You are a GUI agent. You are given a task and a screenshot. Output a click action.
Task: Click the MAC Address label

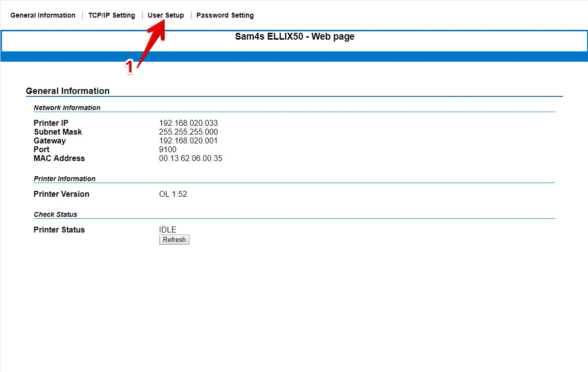59,158
